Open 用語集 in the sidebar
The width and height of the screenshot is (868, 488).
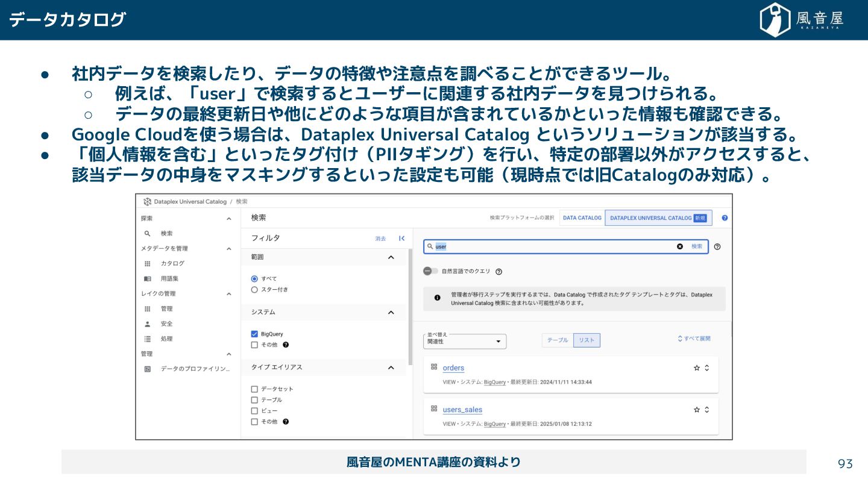click(x=169, y=278)
